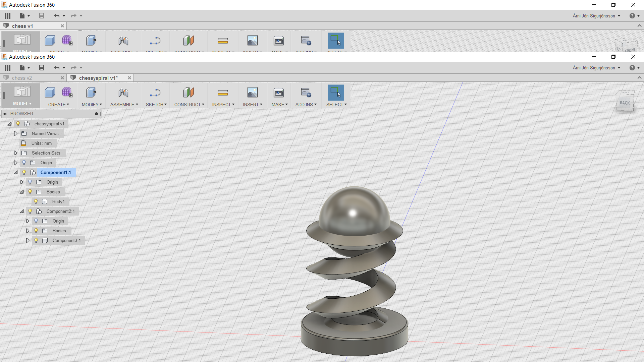The width and height of the screenshot is (644, 362).
Task: Expand the Selection Sets folder
Action: pos(15,153)
